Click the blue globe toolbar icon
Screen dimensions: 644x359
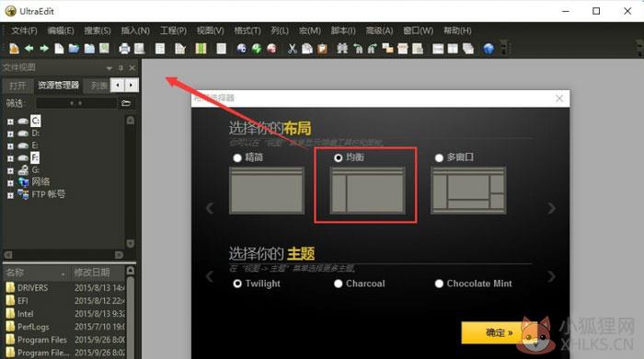pyautogui.click(x=489, y=49)
